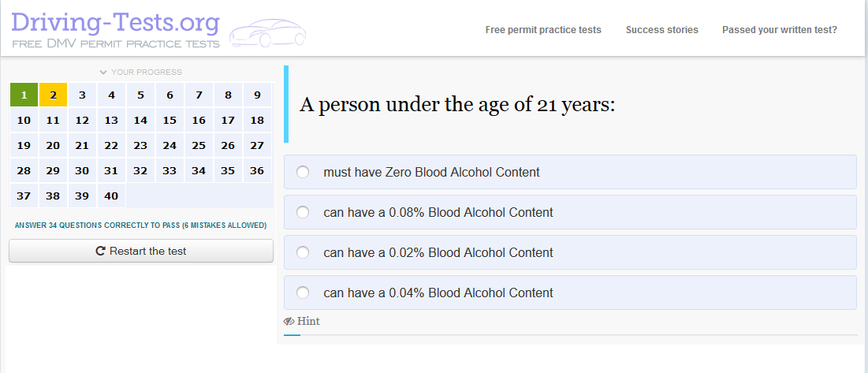Collapse the Your Progress chevron
Viewport: 868px width, 373px height.
pos(103,72)
